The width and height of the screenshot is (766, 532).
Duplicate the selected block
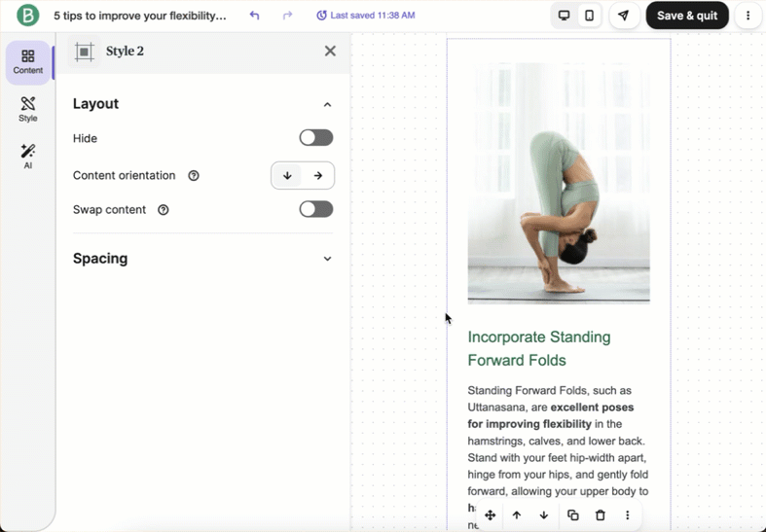click(x=573, y=515)
